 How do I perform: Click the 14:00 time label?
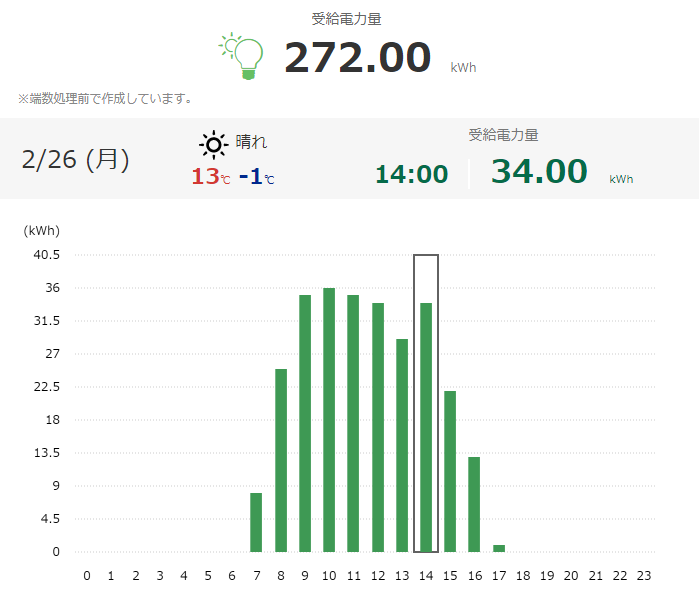[x=411, y=174]
